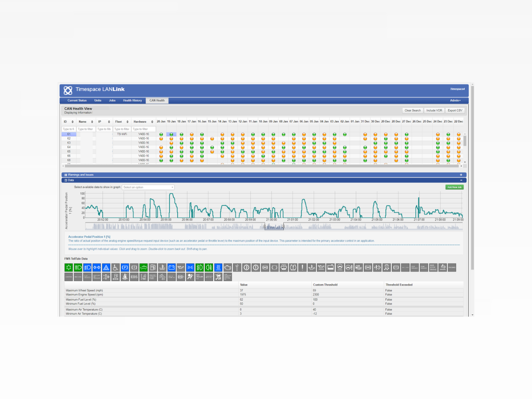Click the Name filter input field
This screenshot has width=532, height=399.
[x=86, y=129]
